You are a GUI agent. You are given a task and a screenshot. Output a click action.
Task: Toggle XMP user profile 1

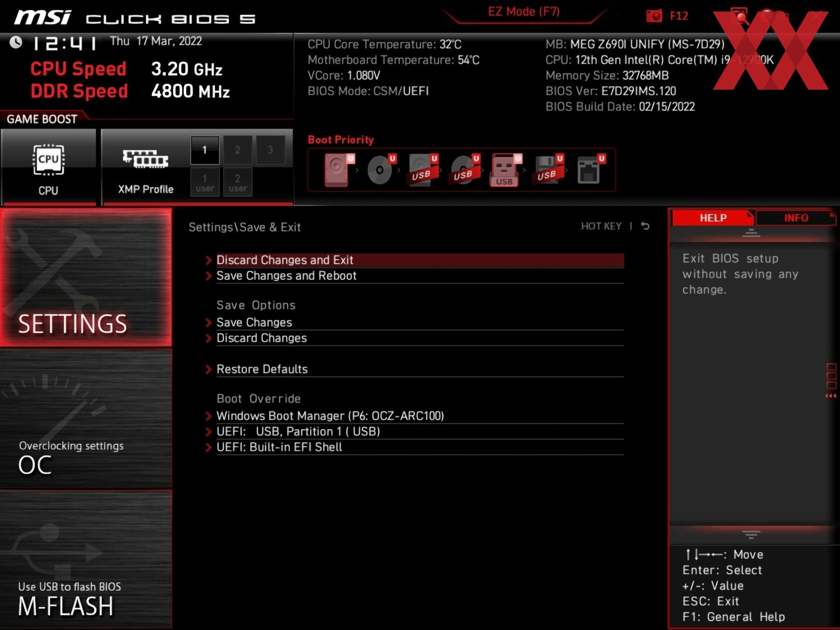(x=205, y=182)
